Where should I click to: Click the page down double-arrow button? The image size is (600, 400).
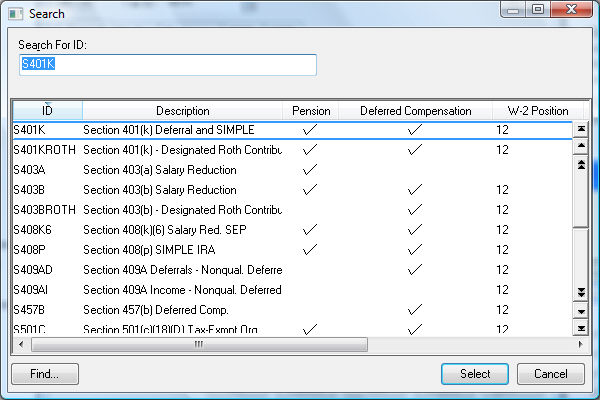(580, 292)
